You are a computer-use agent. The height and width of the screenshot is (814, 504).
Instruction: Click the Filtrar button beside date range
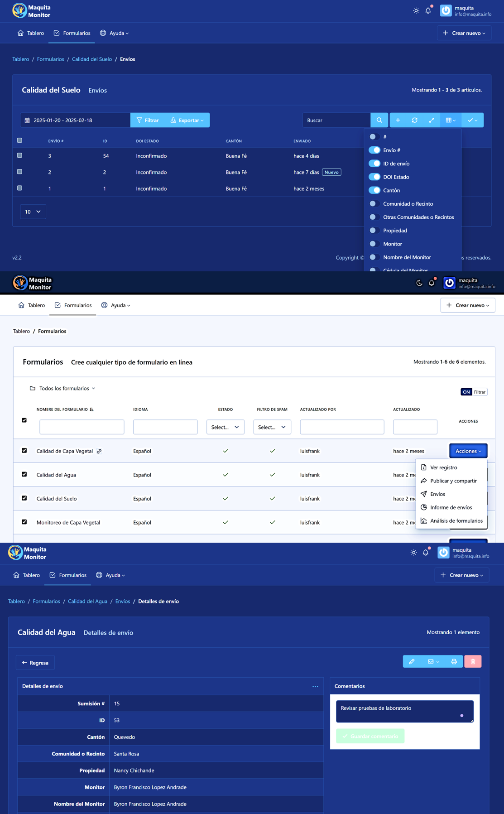click(148, 120)
